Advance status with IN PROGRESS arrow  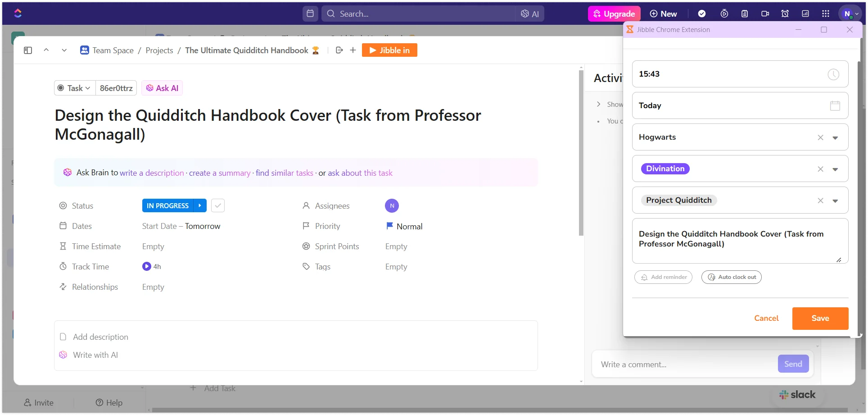(200, 205)
